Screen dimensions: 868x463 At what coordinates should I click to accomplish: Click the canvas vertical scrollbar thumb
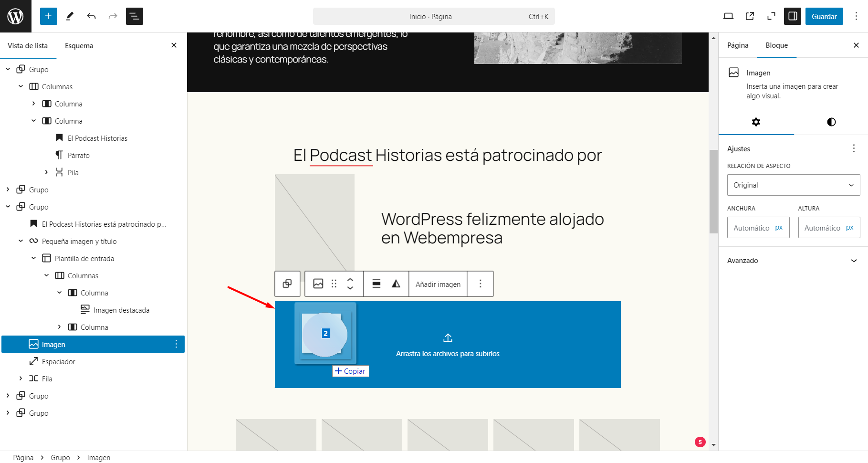pyautogui.click(x=713, y=191)
